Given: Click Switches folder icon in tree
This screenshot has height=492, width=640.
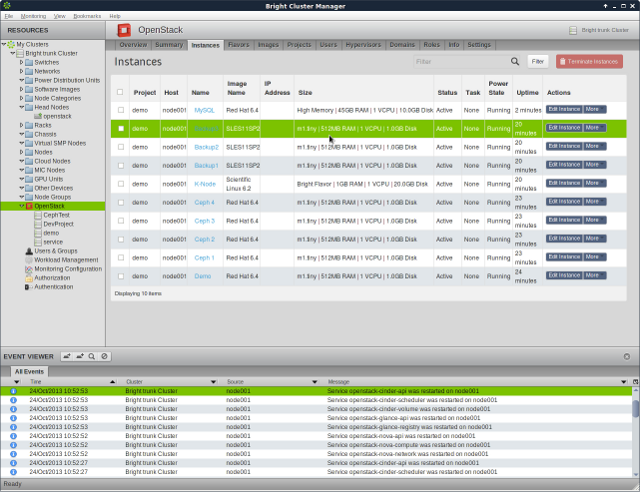Looking at the screenshot, I should (29, 62).
